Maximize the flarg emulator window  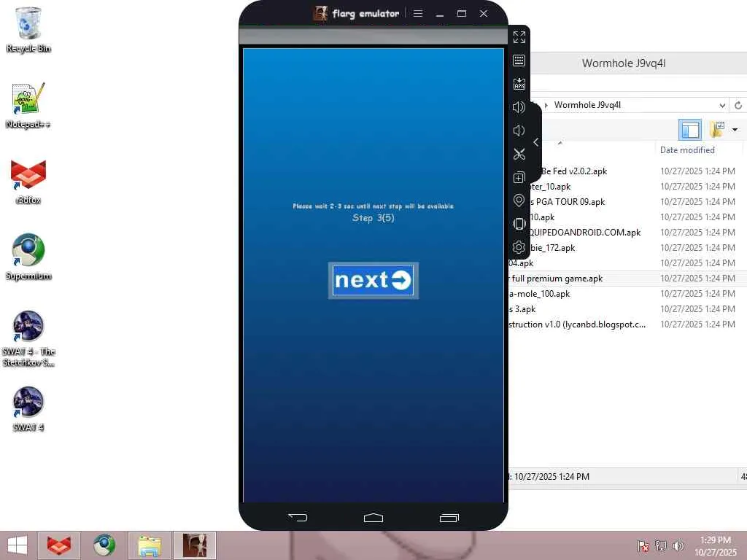(462, 13)
